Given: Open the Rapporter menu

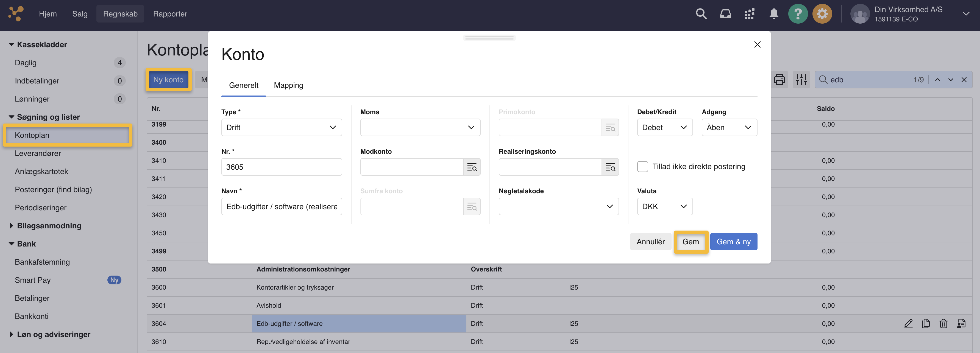Looking at the screenshot, I should click(x=170, y=14).
